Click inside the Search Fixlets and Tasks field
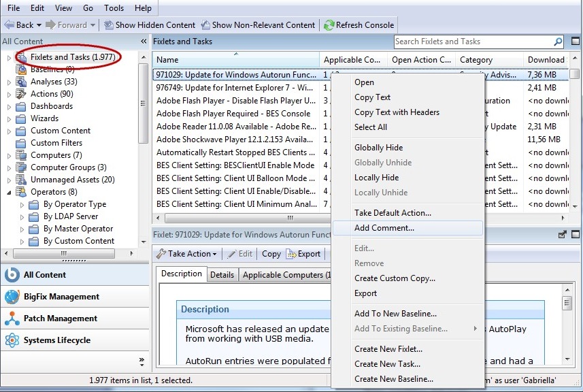This screenshot has height=392, width=583. coord(476,42)
